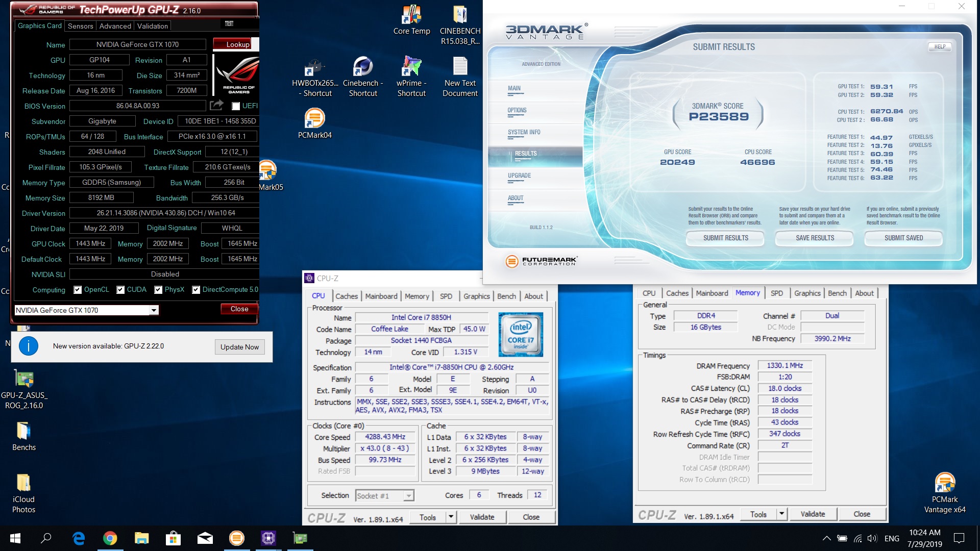Open Windows Start menu
Screen dimensions: 980x551
(15, 538)
